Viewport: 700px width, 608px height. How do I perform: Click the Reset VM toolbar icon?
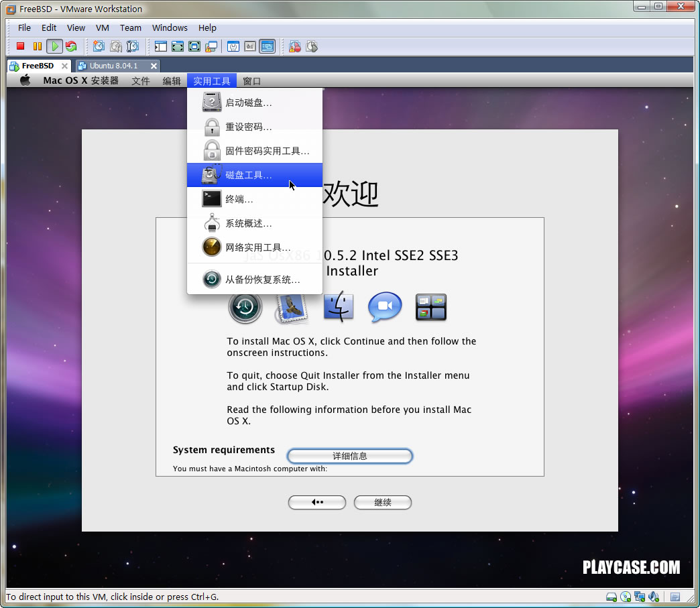click(x=70, y=46)
